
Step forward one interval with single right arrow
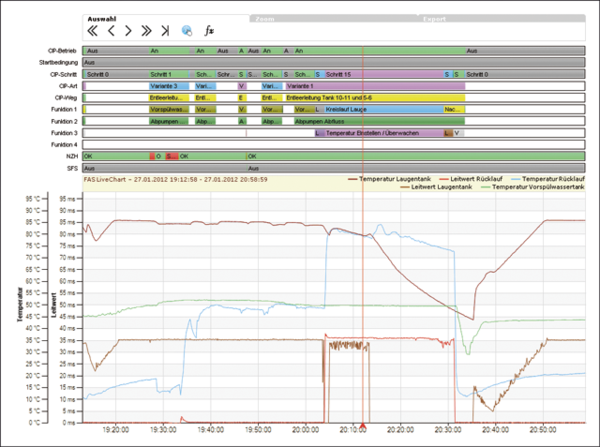tap(128, 31)
